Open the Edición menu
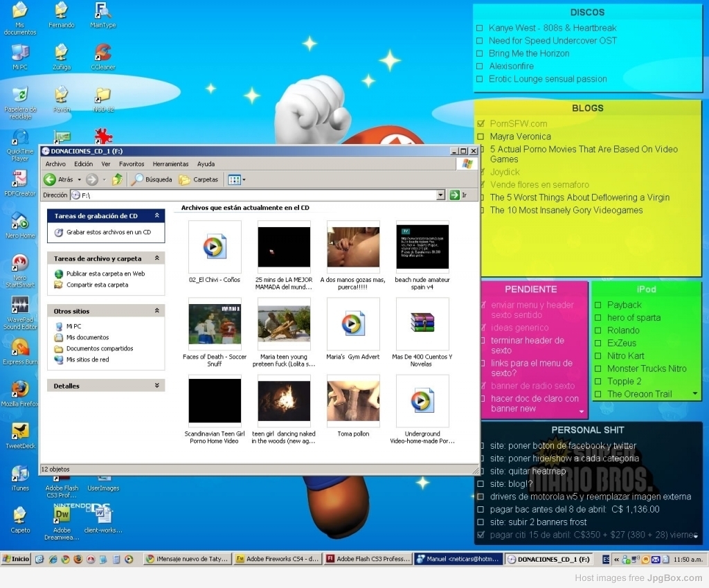The width and height of the screenshot is (709, 588). (83, 163)
